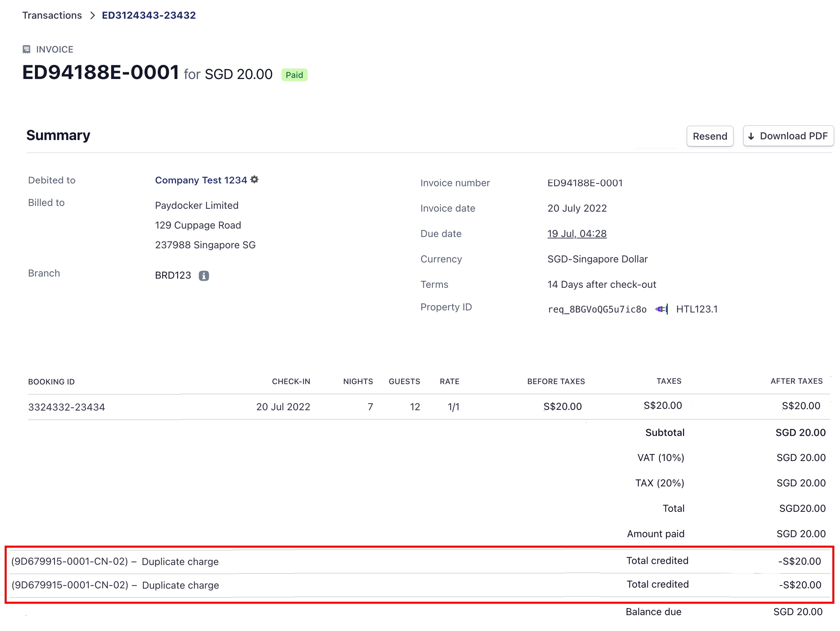840x631 pixels.
Task: Click the invoice receipt icon beside INVOICE
Action: (x=26, y=49)
